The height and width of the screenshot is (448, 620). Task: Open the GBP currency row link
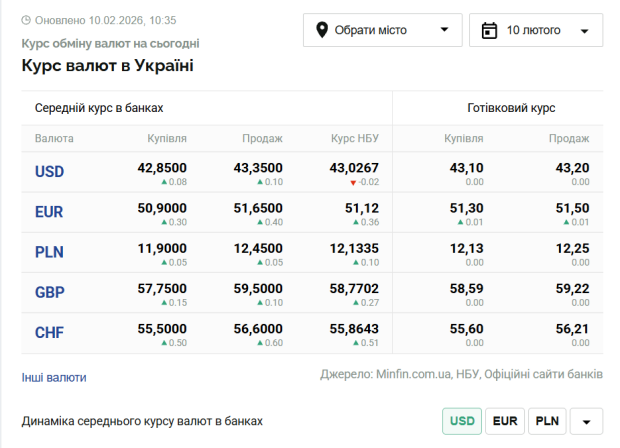point(49,292)
